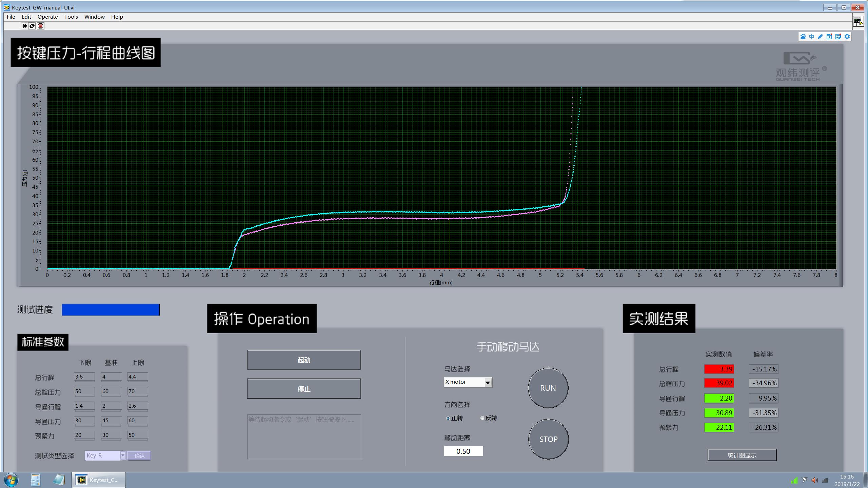Select the 正转 forward rotation radio
This screenshot has height=488, width=868.
[x=448, y=419]
